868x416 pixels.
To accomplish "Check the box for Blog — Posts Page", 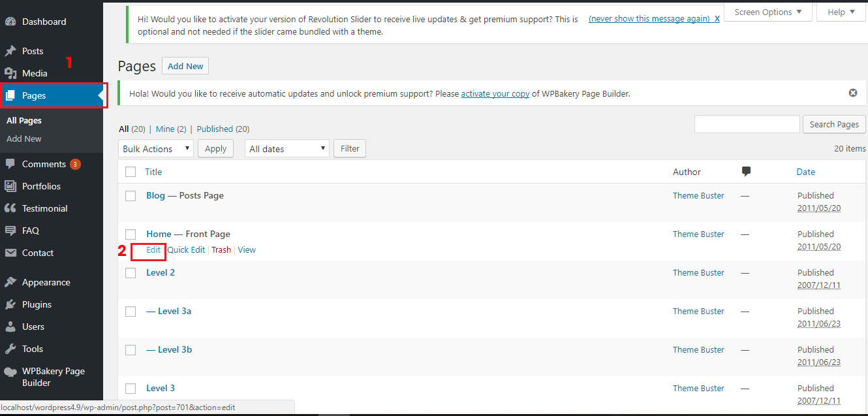I will coord(131,195).
